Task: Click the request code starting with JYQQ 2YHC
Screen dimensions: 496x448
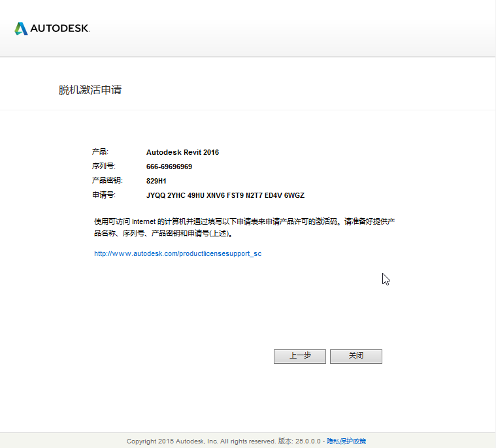Action: click(x=225, y=195)
